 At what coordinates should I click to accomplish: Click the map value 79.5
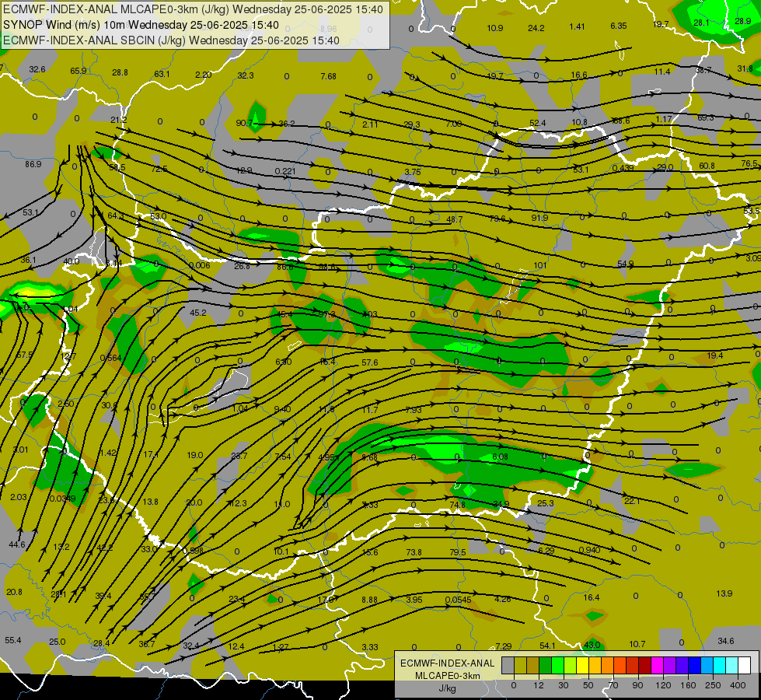(458, 552)
